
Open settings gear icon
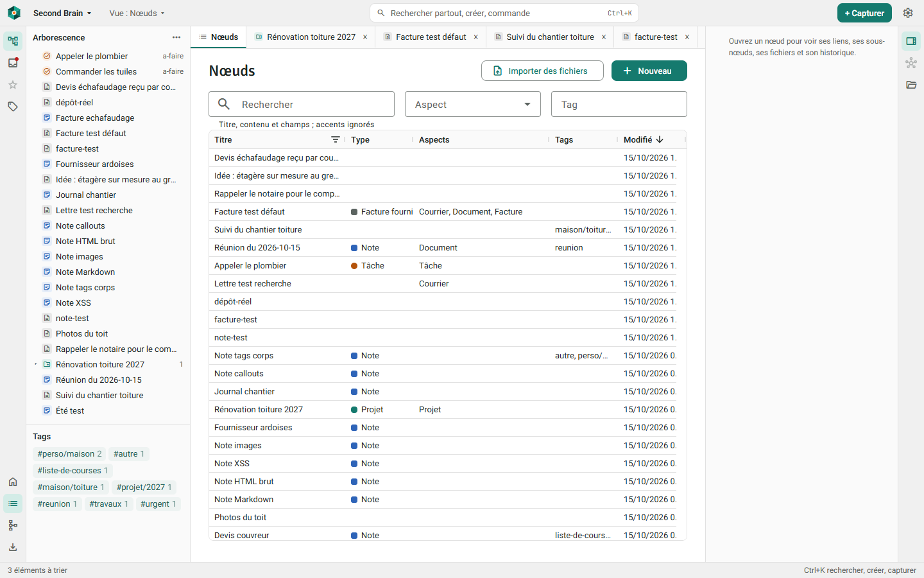tap(908, 13)
